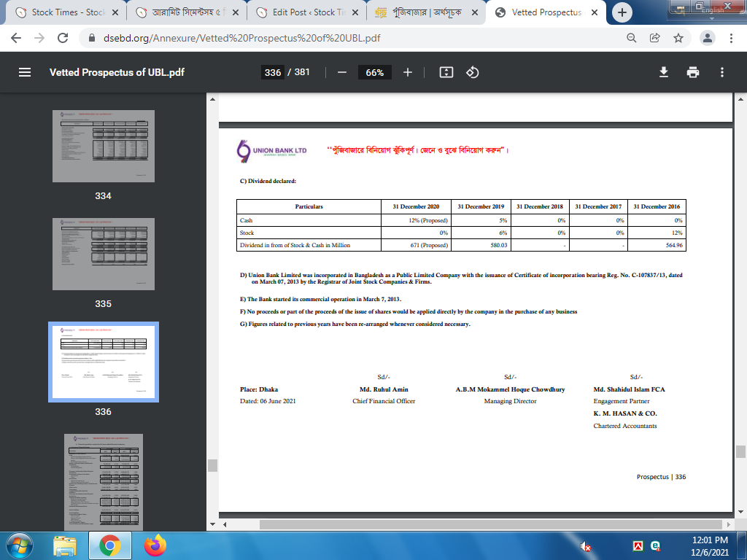
Task: Open the Adobe tray icon
Action: click(638, 546)
